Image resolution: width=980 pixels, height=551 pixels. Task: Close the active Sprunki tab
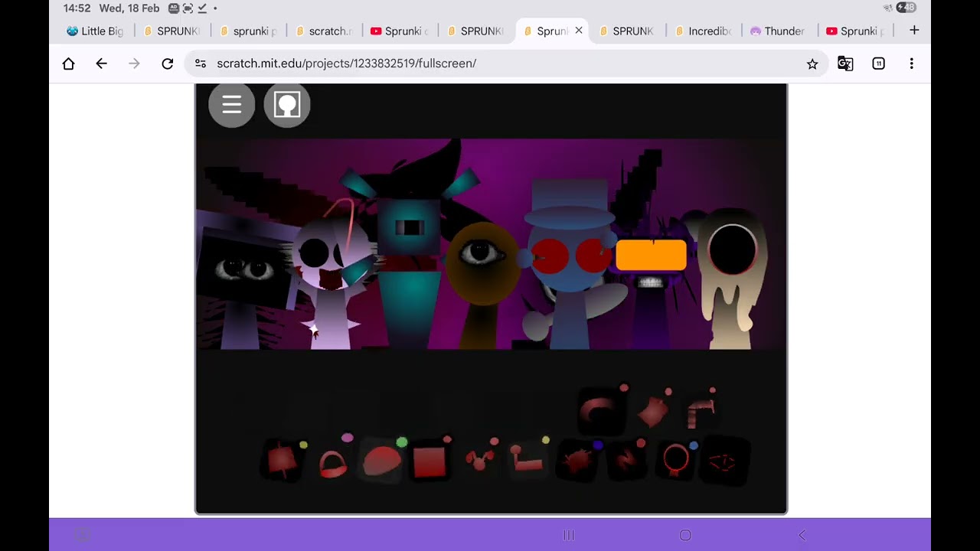(579, 31)
